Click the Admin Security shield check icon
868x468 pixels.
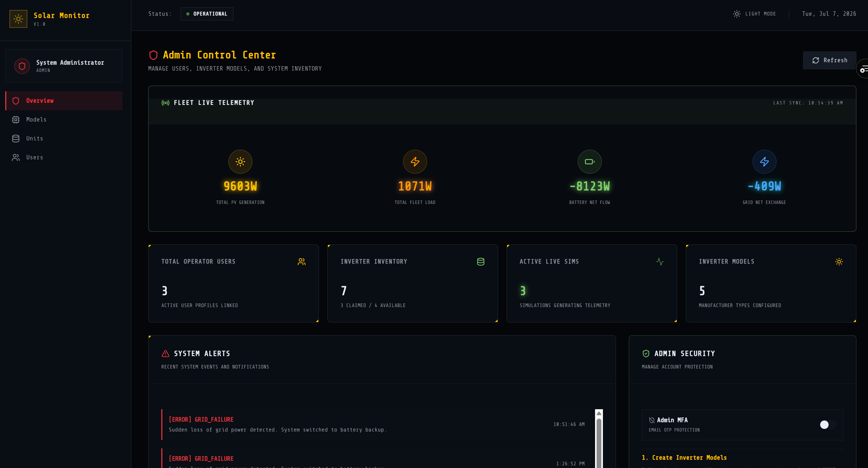pyautogui.click(x=646, y=354)
